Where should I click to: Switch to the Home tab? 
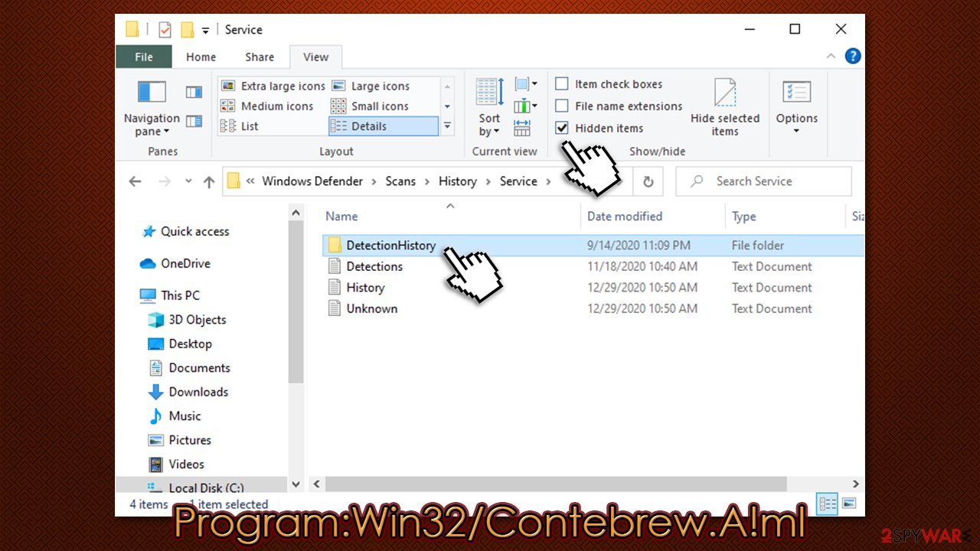[201, 57]
